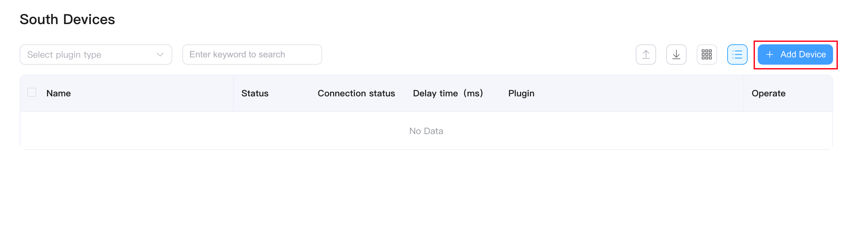Click the Name column header
The height and width of the screenshot is (225, 868).
(59, 93)
